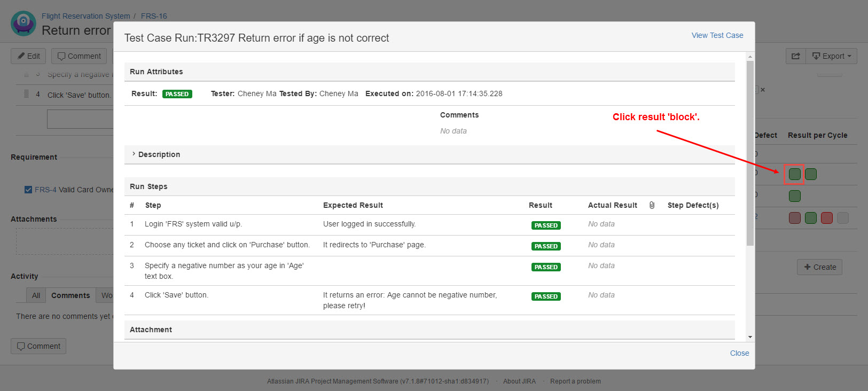This screenshot has width=868, height=391.
Task: Select the Comments activity tab
Action: (x=71, y=295)
